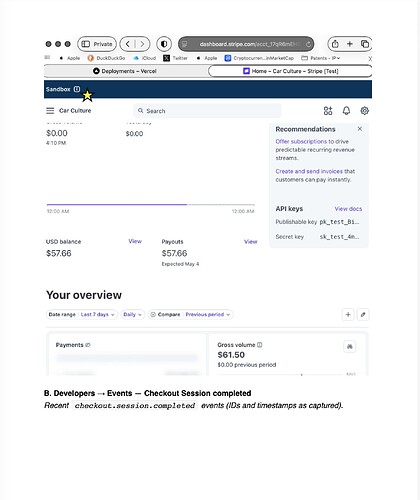Open the iCloud bookmark

[x=145, y=58]
